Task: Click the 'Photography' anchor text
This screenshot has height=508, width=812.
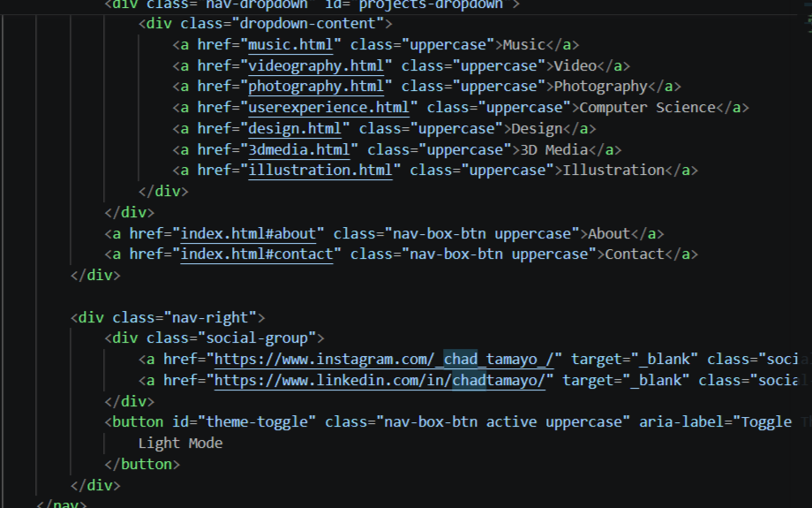Action: point(601,87)
